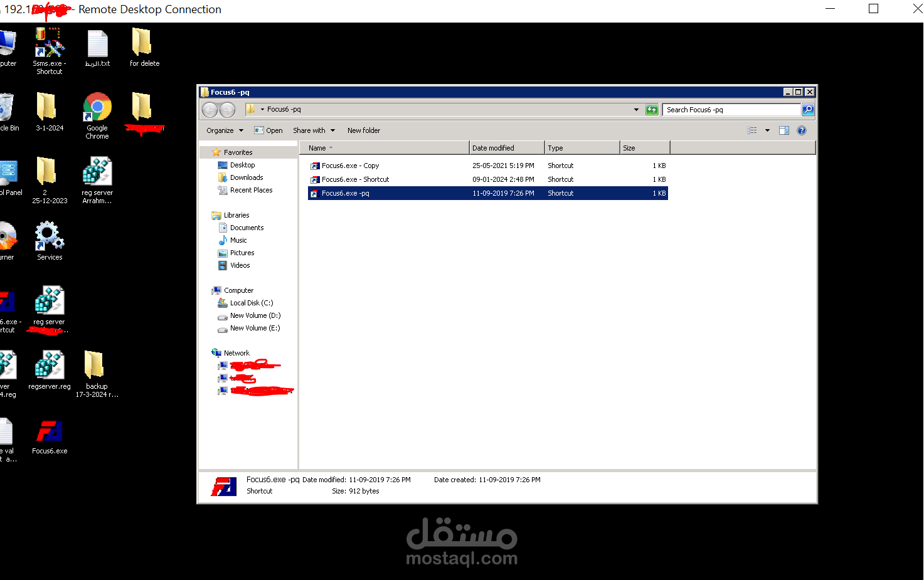This screenshot has width=924, height=580.
Task: Open Explorer help question mark icon
Action: point(801,130)
